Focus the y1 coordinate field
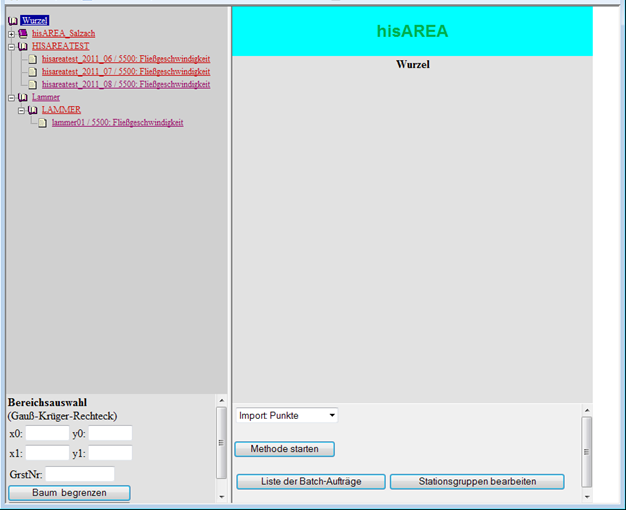 (110, 453)
